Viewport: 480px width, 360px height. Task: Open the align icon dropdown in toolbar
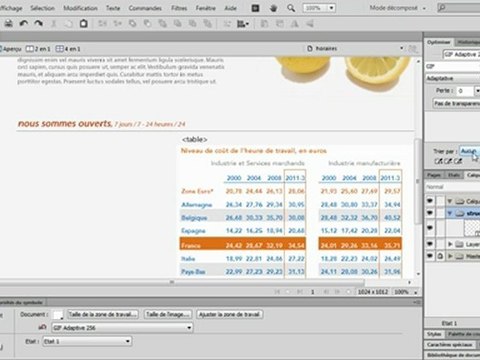(x=243, y=24)
